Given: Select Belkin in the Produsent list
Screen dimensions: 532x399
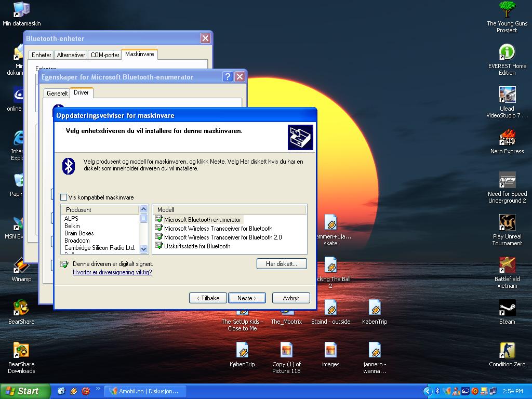Looking at the screenshot, I should [x=72, y=226].
